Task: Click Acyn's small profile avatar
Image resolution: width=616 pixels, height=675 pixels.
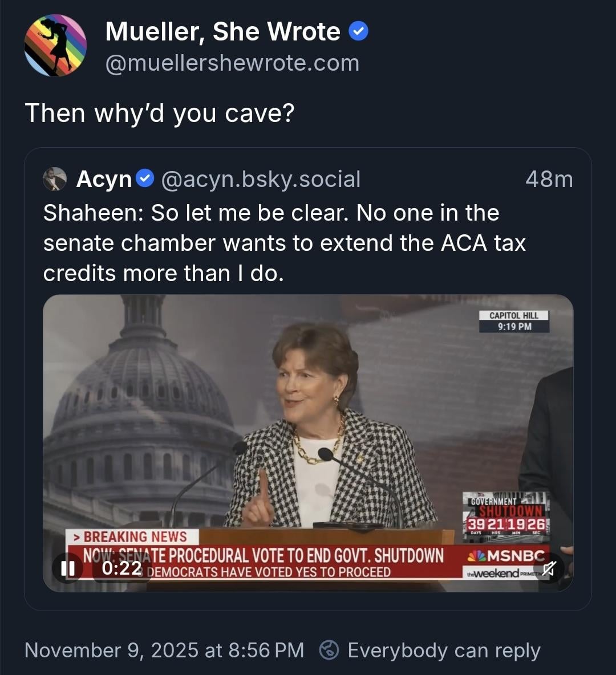Action: coord(55,179)
